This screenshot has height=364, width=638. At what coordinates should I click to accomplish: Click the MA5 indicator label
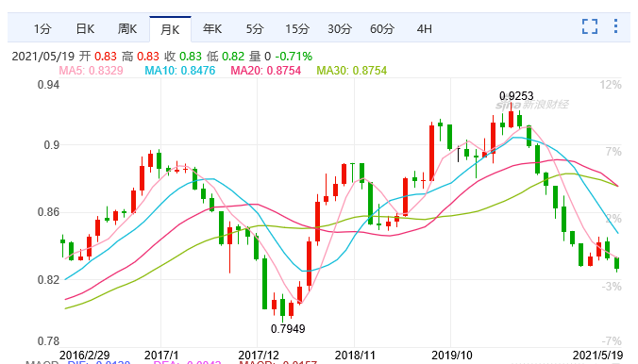pyautogui.click(x=92, y=71)
